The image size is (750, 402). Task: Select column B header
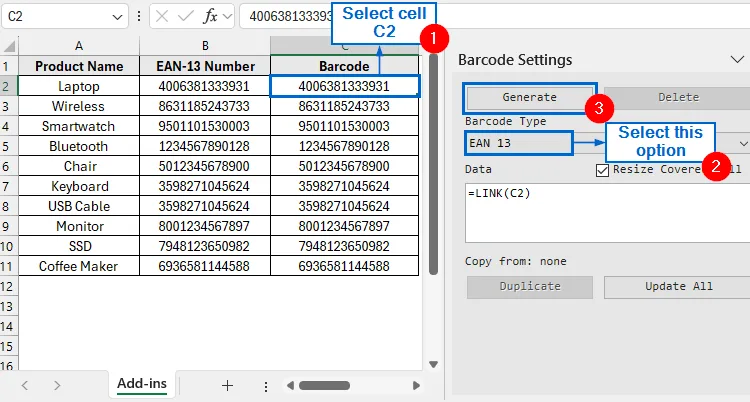click(205, 46)
